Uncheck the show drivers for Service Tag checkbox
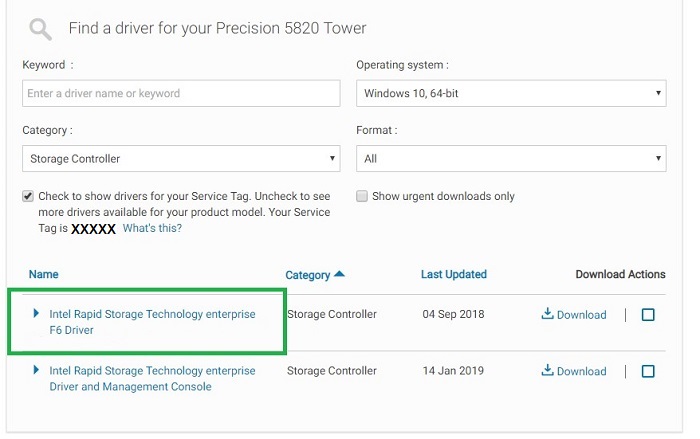This screenshot has height=439, width=700. click(x=28, y=197)
